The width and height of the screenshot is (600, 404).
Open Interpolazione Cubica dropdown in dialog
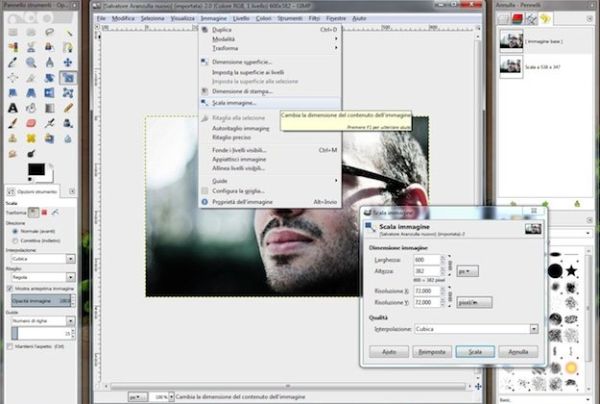pos(476,329)
